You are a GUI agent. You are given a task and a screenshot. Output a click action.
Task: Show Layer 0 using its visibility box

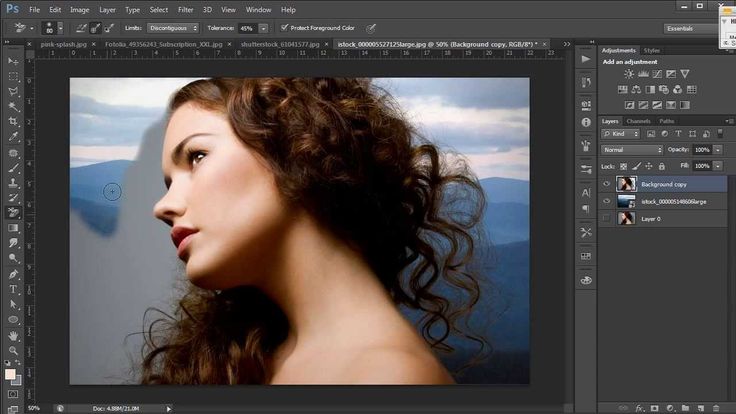(606, 217)
